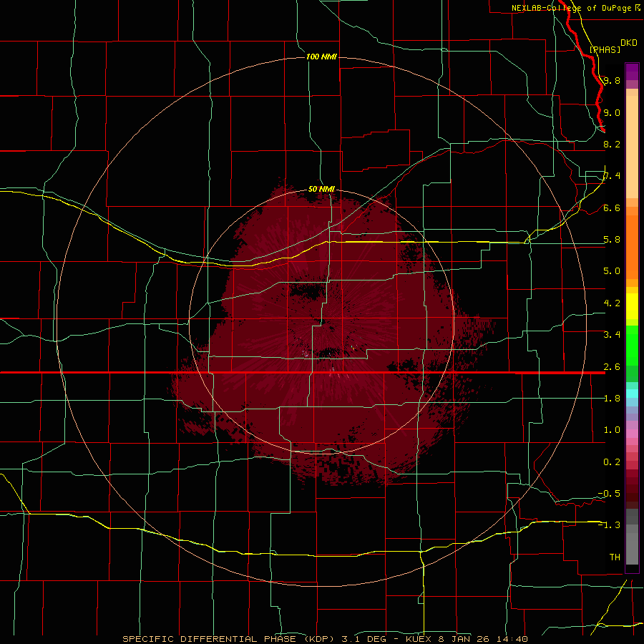The width and height of the screenshot is (644, 644).
Task: Select the 9.8 legend value
Action: coord(612,80)
